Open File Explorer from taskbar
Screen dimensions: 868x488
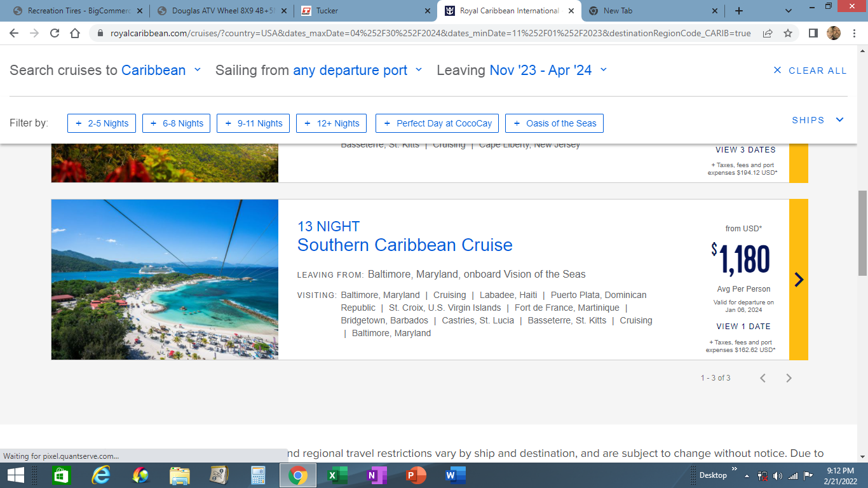tap(180, 475)
